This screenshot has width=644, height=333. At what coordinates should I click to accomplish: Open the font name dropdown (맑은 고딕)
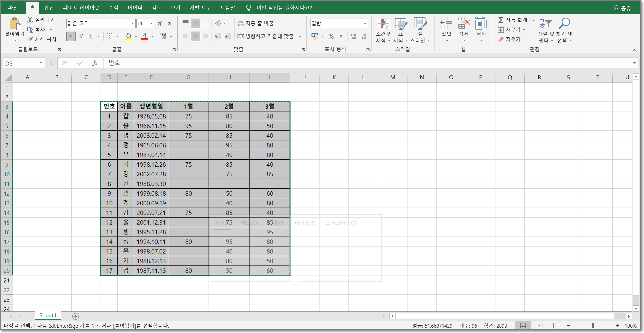click(133, 23)
